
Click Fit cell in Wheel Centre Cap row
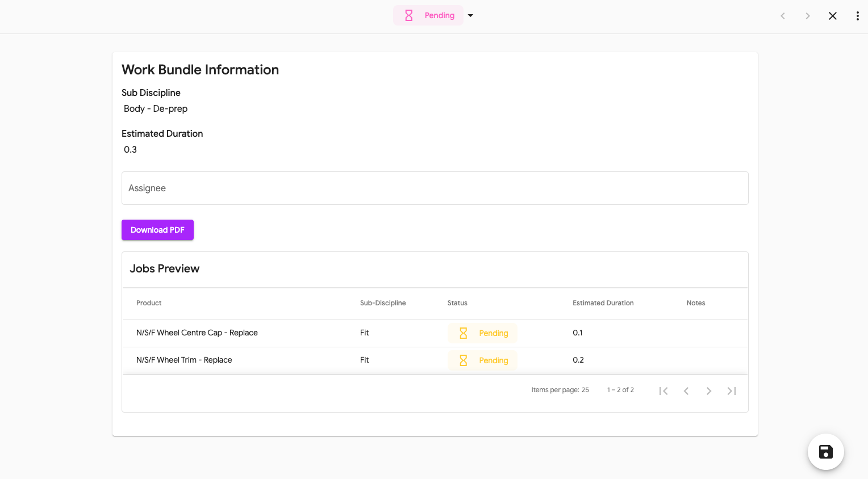pyautogui.click(x=365, y=333)
